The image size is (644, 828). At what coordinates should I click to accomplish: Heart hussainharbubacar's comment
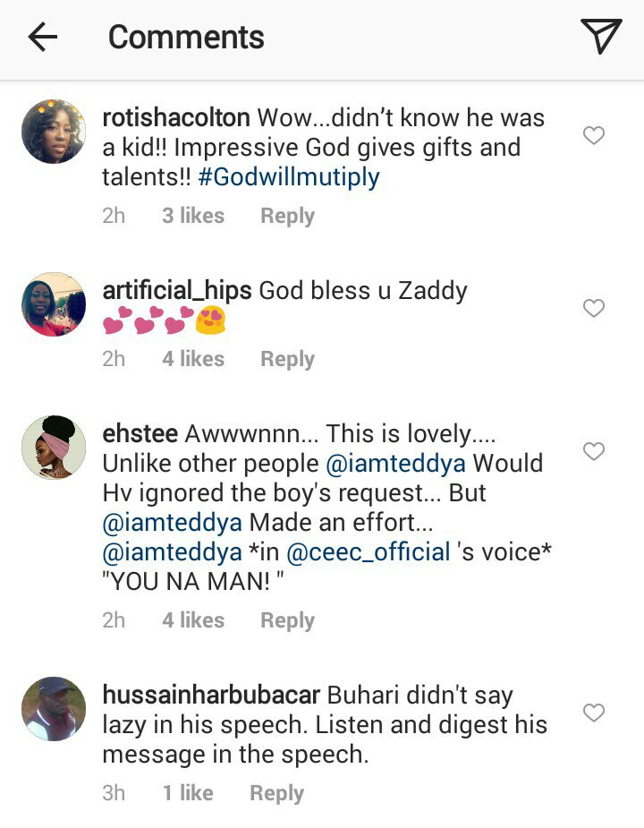[594, 713]
